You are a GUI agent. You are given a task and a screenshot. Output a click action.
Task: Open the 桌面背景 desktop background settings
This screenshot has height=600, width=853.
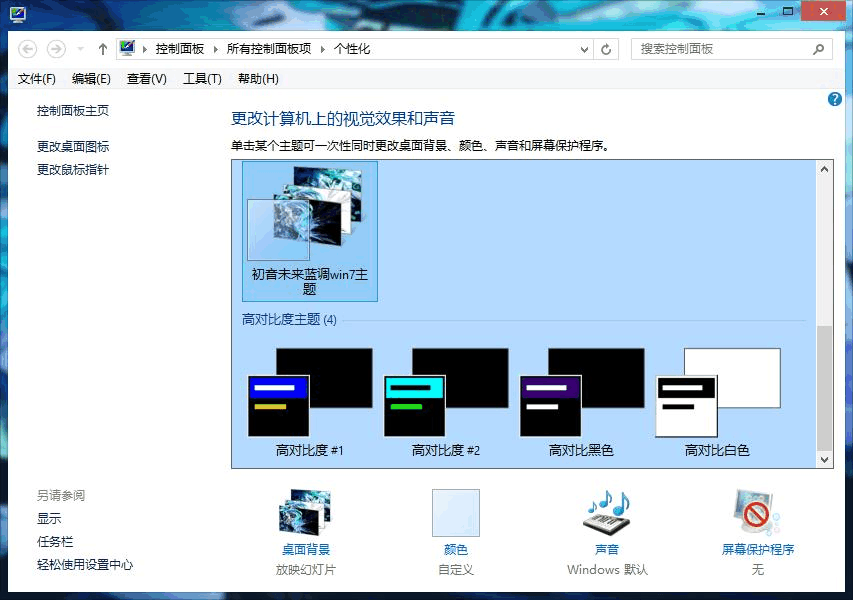pos(305,515)
